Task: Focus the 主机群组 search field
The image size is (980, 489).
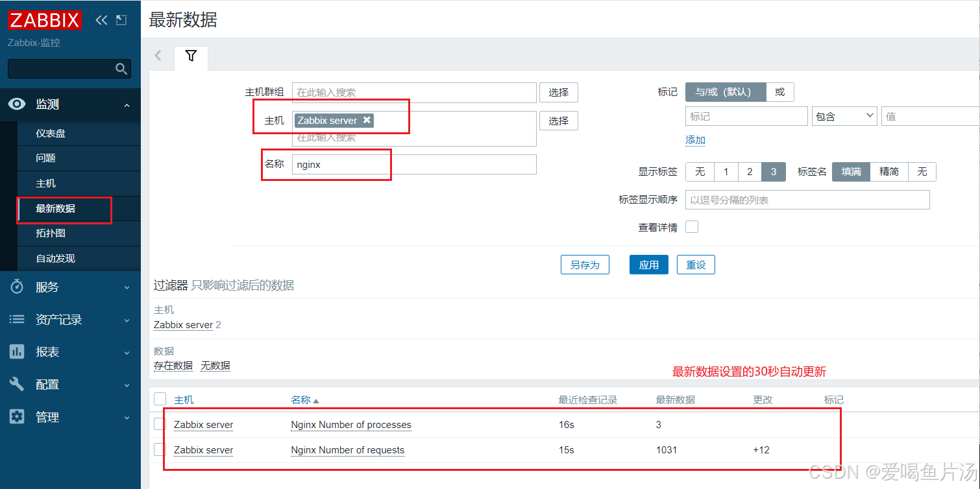Action: [414, 92]
